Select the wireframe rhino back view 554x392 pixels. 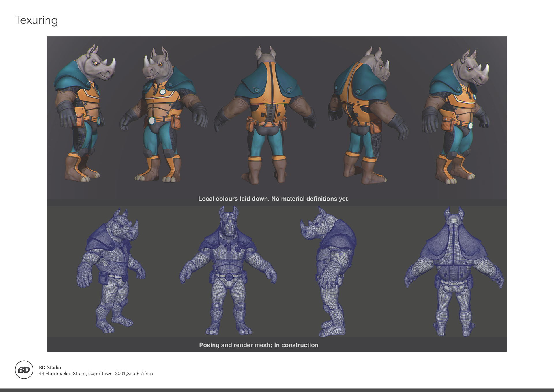tap(454, 271)
